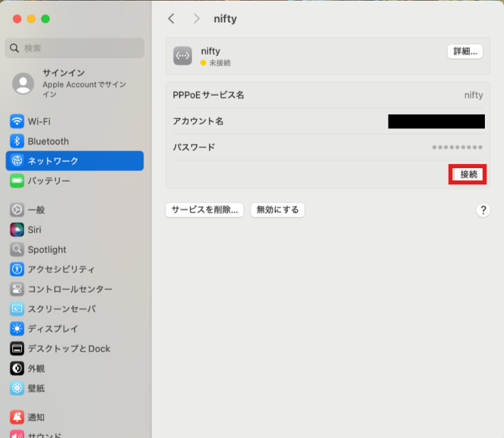Select Wi-Fi label in sidebar
This screenshot has width=504, height=438.
[39, 122]
